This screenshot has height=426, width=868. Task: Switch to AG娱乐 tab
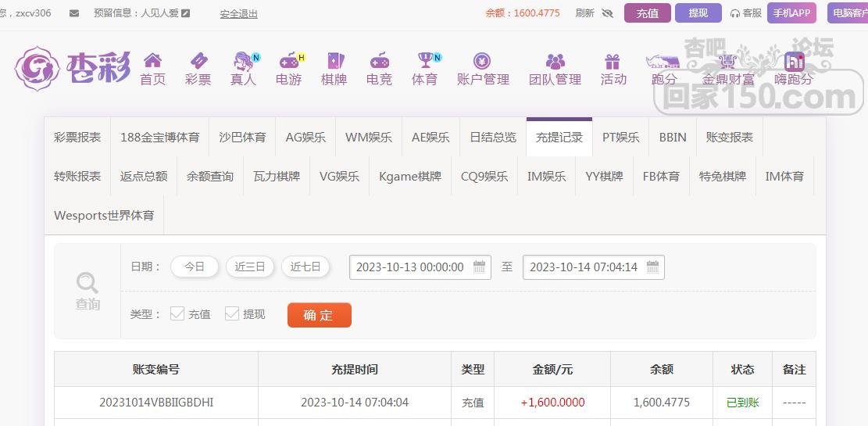(305, 138)
